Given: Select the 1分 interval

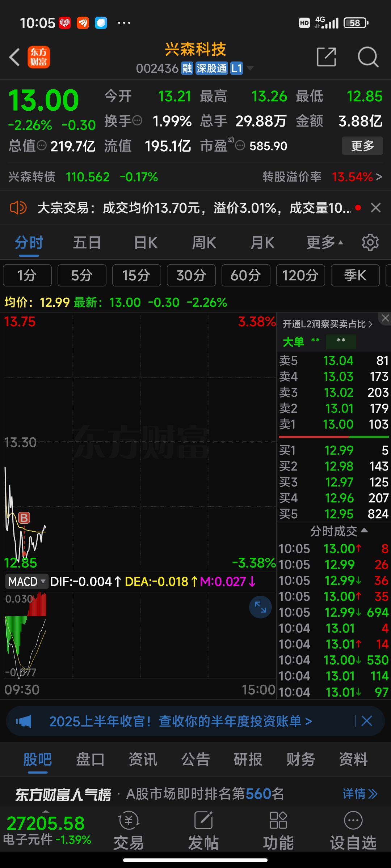Looking at the screenshot, I should [27, 275].
